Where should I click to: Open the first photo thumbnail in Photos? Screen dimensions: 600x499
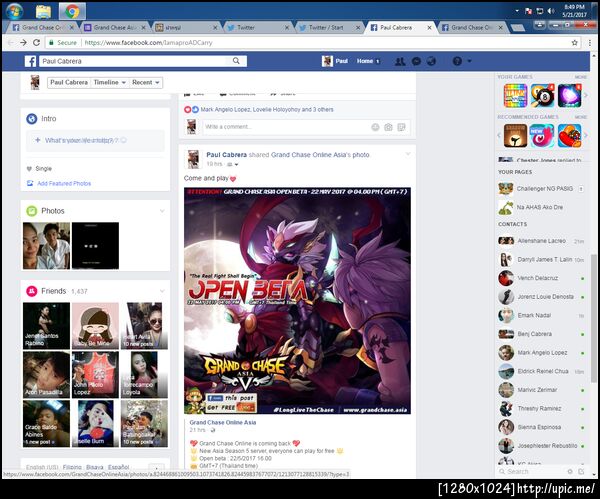[46, 246]
